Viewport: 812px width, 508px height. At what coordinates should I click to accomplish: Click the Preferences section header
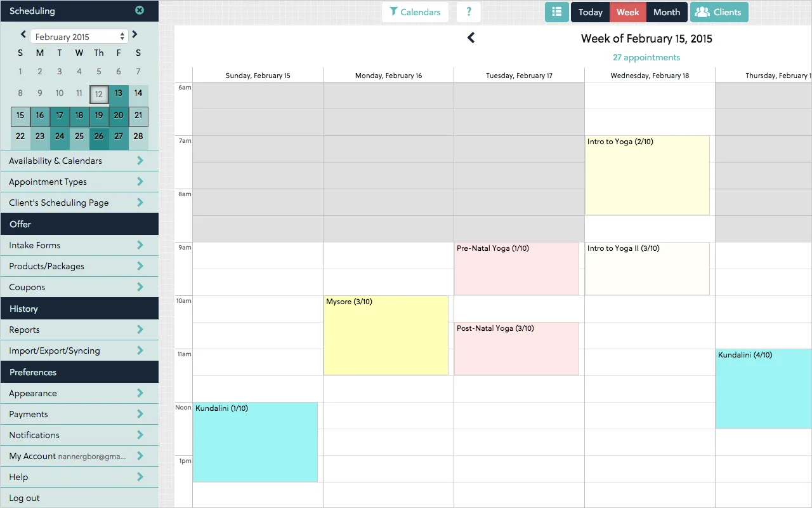point(79,372)
